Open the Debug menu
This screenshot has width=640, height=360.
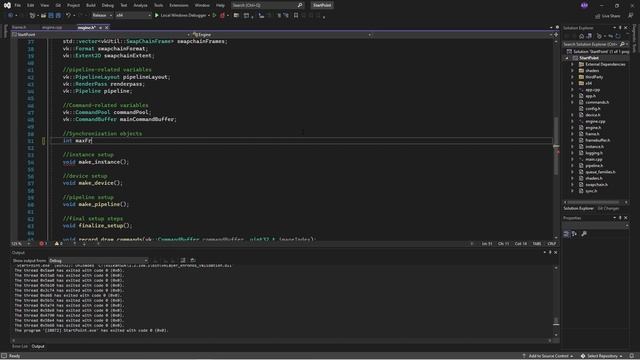click(108, 5)
